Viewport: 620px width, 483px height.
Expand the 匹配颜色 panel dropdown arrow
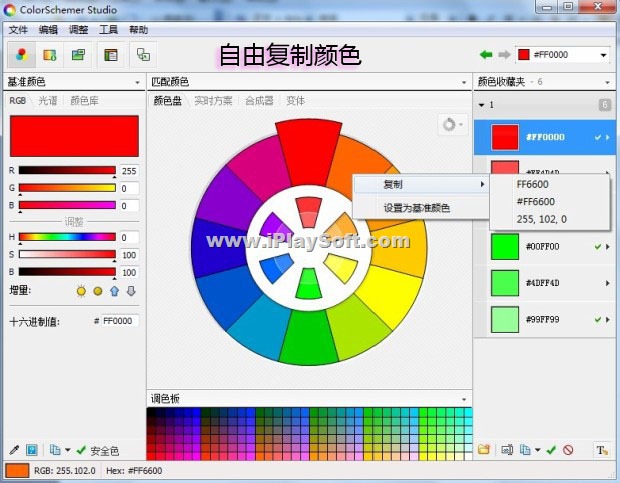[x=464, y=83]
